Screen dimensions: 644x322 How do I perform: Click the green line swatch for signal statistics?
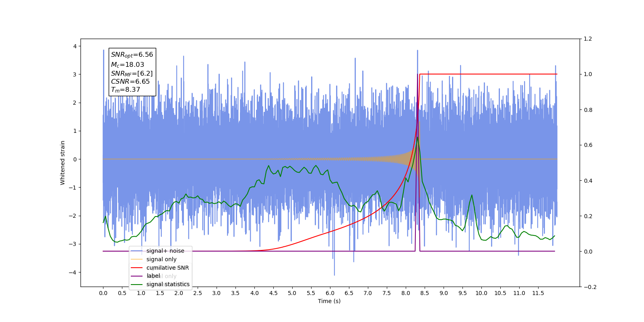click(x=137, y=284)
